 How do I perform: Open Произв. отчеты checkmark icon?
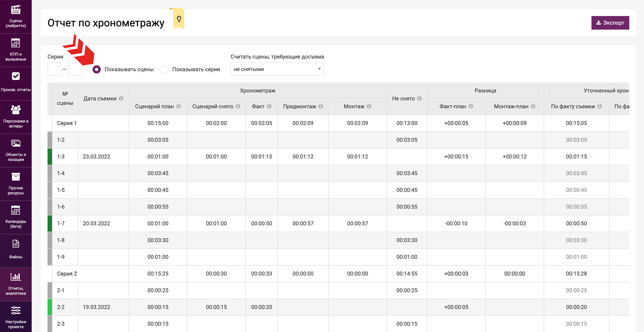15,76
